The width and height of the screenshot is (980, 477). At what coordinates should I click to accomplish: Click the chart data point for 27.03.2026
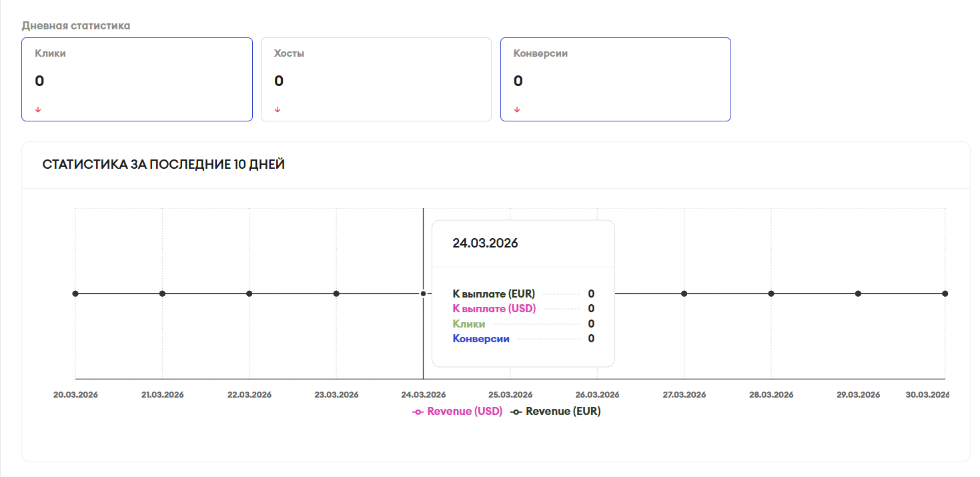684,294
